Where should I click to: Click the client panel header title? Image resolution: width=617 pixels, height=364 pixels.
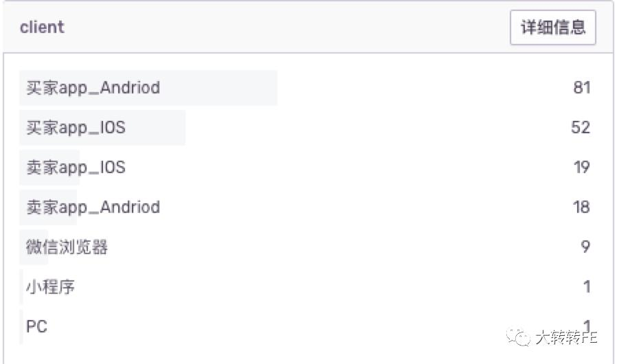pos(42,27)
